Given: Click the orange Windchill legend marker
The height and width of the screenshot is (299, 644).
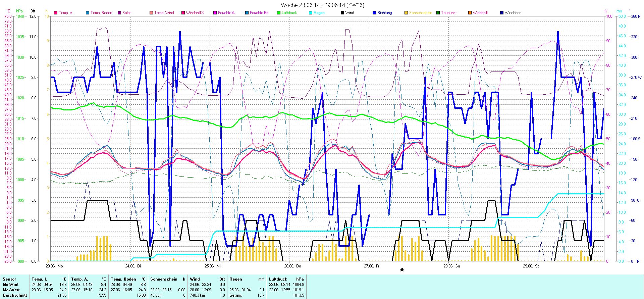Looking at the screenshot, I should tap(470, 13).
